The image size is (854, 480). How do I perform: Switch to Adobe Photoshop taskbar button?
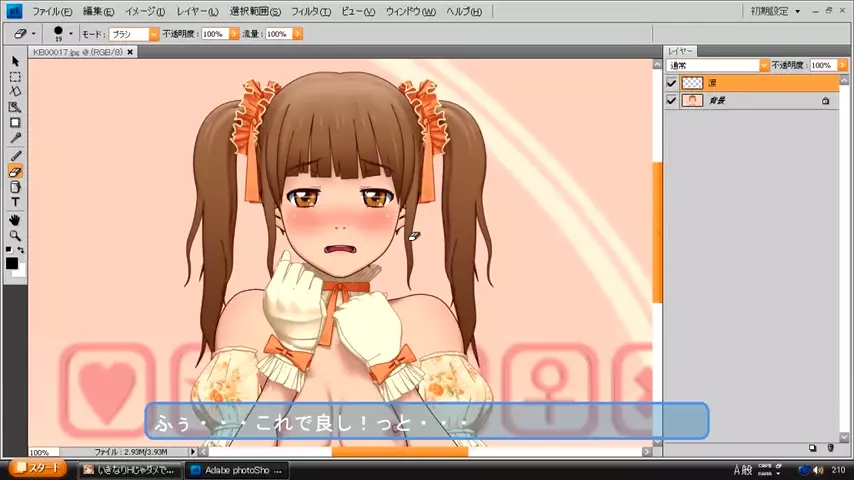click(236, 469)
